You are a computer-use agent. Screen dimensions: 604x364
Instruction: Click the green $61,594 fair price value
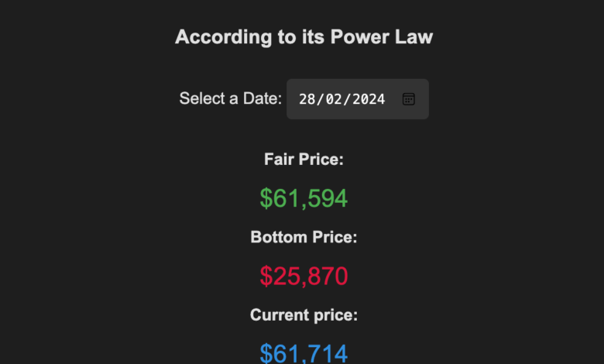pos(304,198)
